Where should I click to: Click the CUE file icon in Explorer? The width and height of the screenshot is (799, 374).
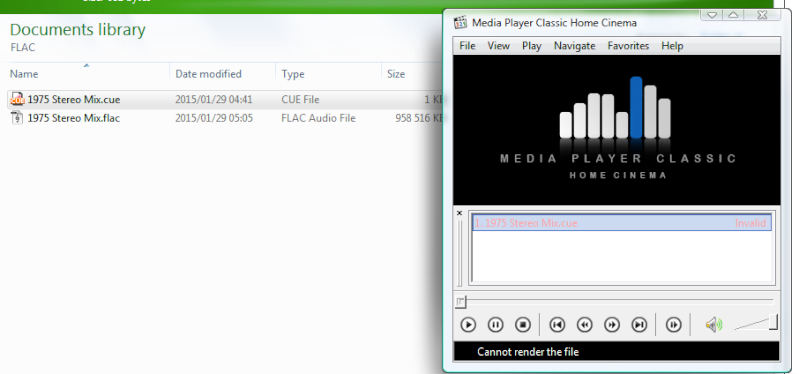point(17,99)
